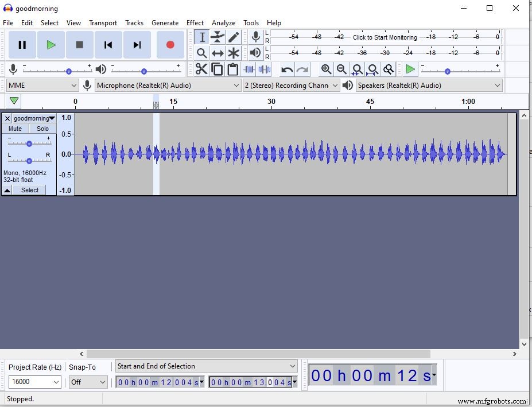Click the Undo arrow icon
Screen dimensions: 532x407
[286, 69]
